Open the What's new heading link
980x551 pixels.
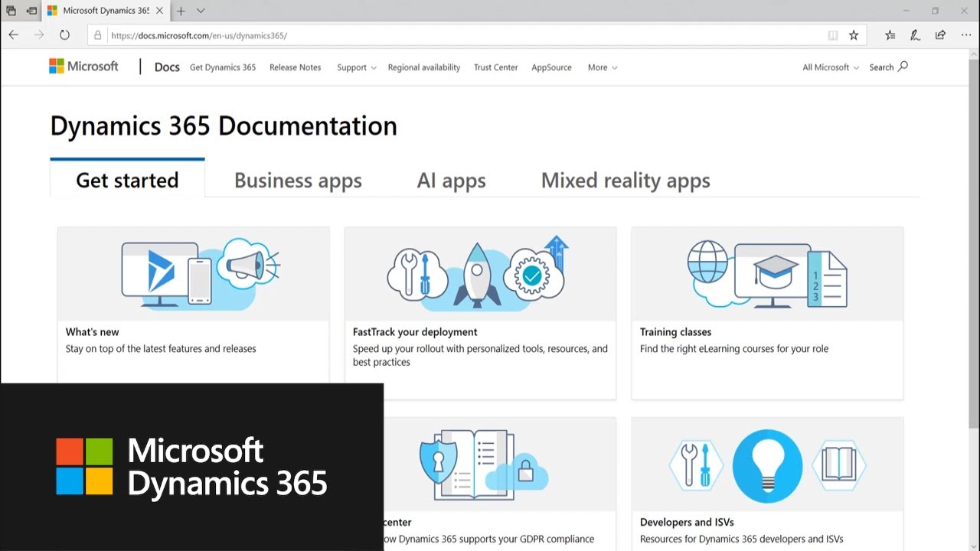pyautogui.click(x=93, y=332)
